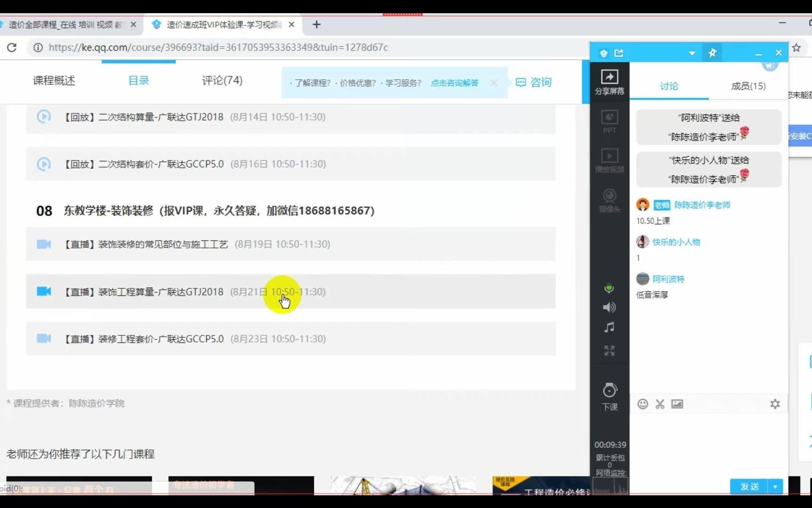Viewport: 812px width, 508px height.
Task: Click user 阿利波特 in chat
Action: click(668, 279)
